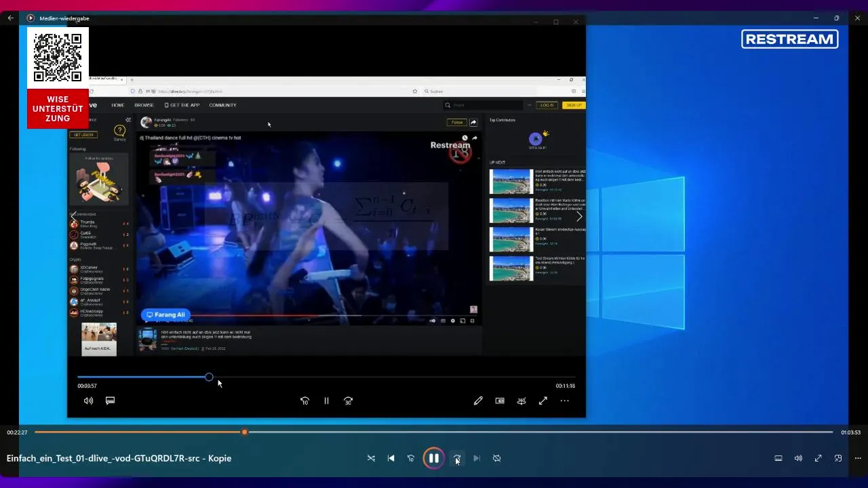Select the XDCarver channel in Crypto list
The image size is (868, 488).
[99, 268]
